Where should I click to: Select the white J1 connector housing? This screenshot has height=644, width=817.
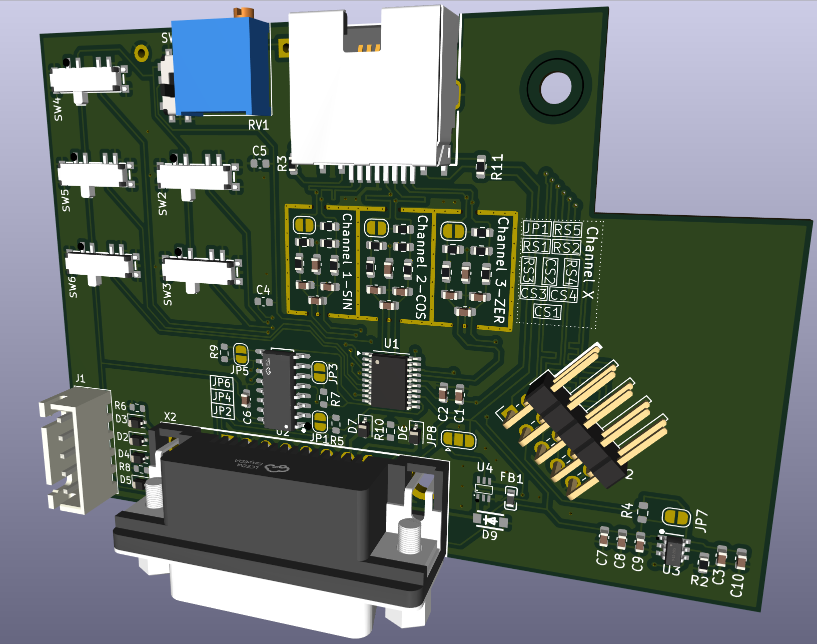[x=75, y=450]
